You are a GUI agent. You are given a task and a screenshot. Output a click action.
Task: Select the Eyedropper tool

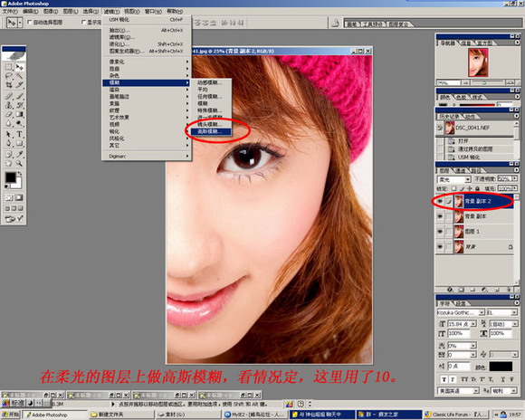pos(19,155)
